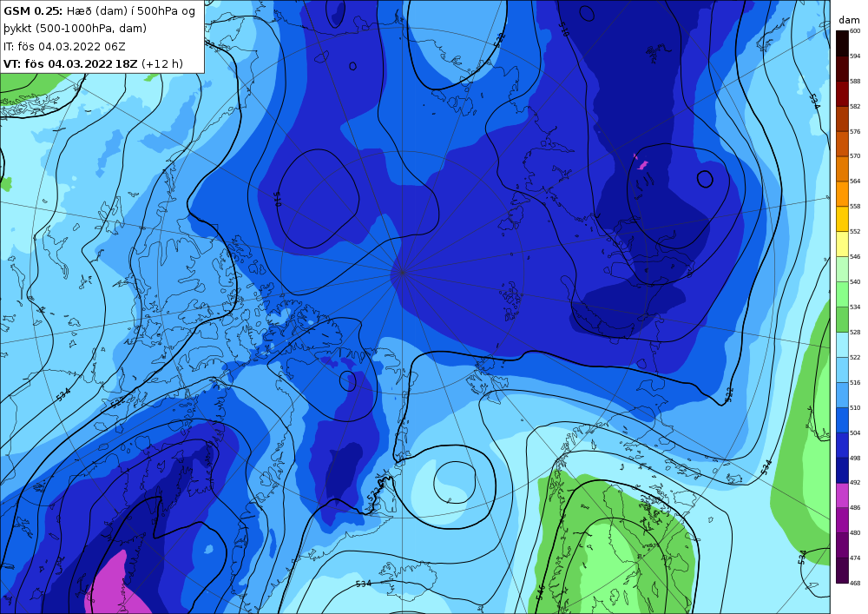Pick the pale cyan legend swatch between 522 and 528

pos(842,345)
